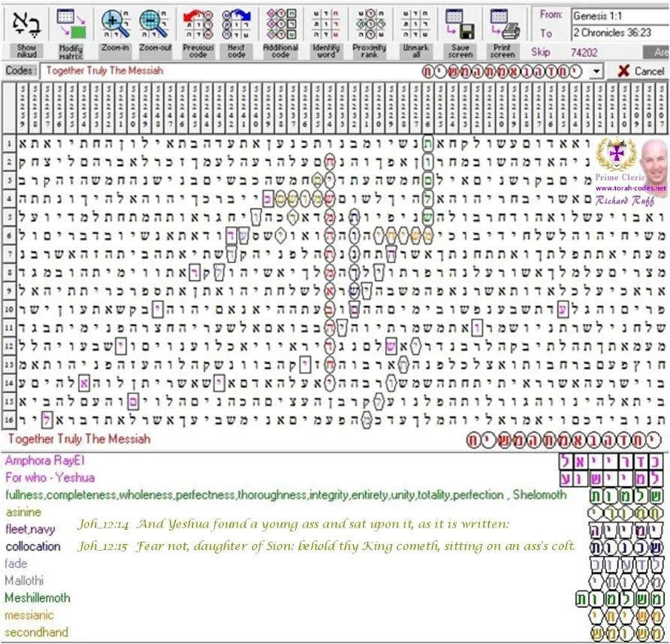Cancel the search with the X button
670x644 pixels.
pyautogui.click(x=641, y=71)
